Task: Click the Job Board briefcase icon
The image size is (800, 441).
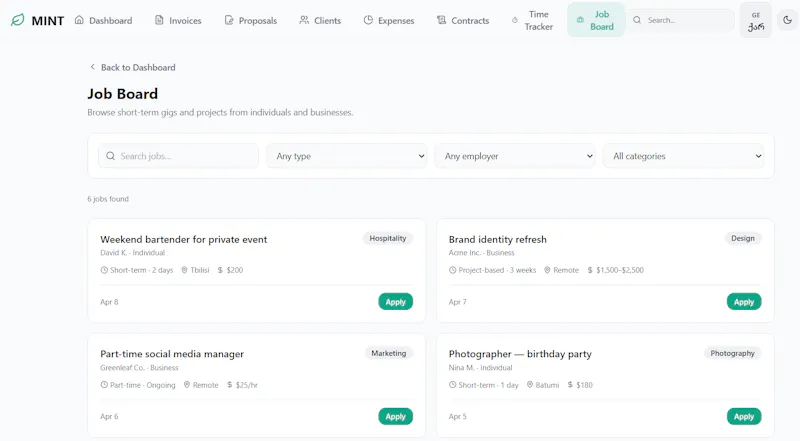Action: 580,20
